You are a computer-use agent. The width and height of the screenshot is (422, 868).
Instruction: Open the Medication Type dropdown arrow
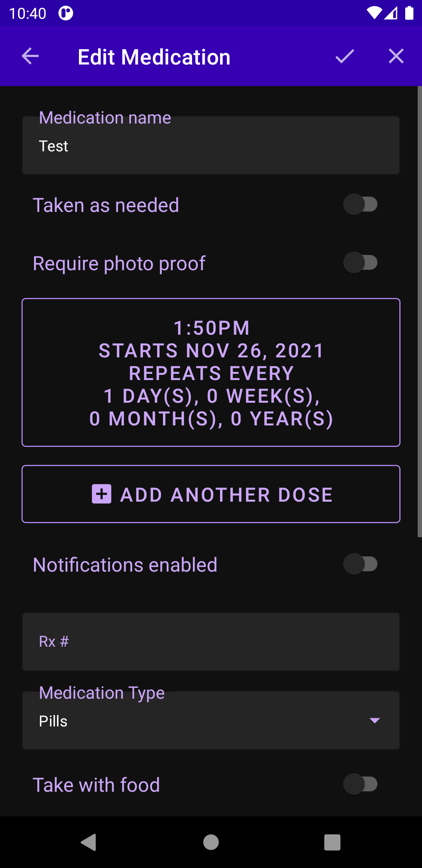[375, 720]
